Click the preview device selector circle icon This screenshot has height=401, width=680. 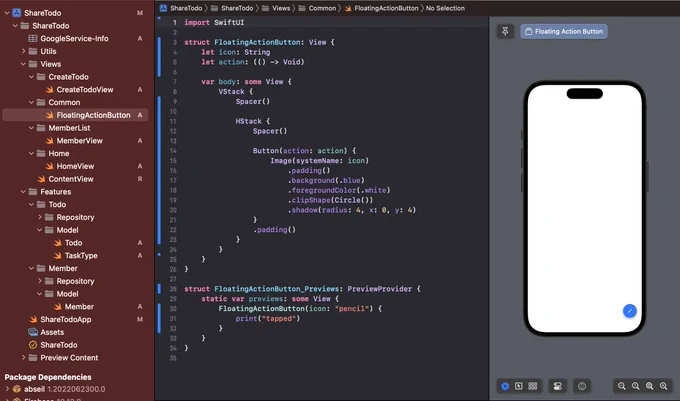coord(582,386)
